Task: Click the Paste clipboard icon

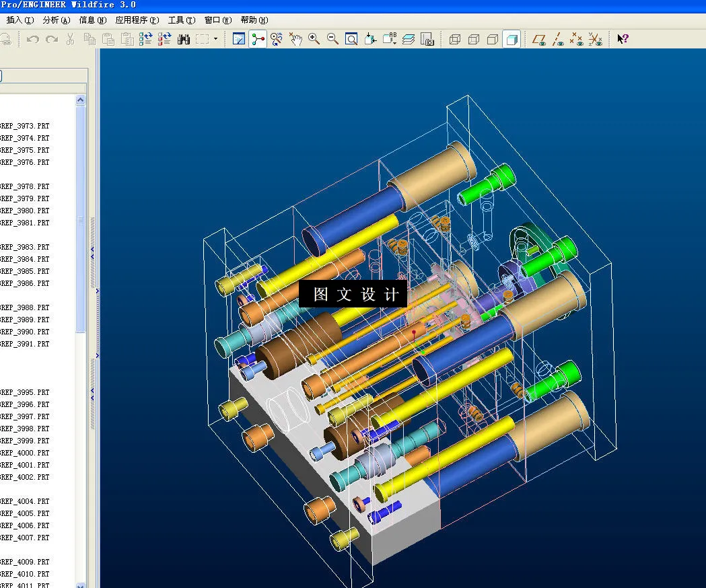Action: tap(108, 39)
